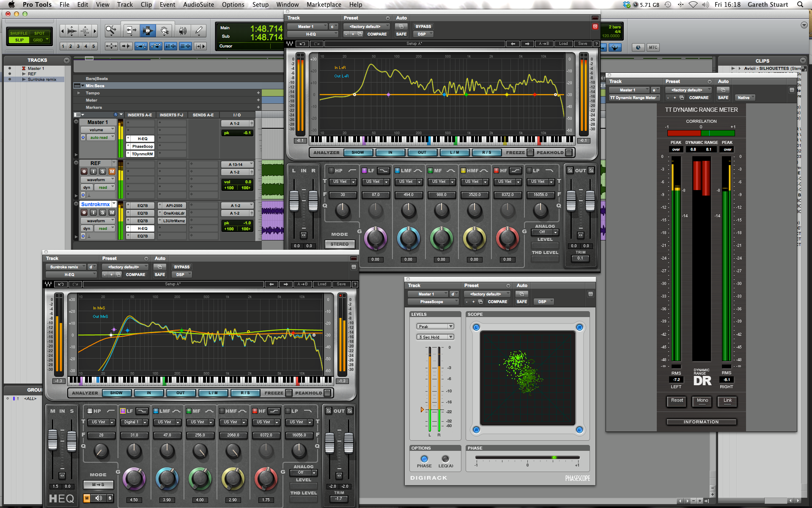Click the LF shelf shape icon in Master H-EQ
The image size is (812, 508).
[x=383, y=171]
